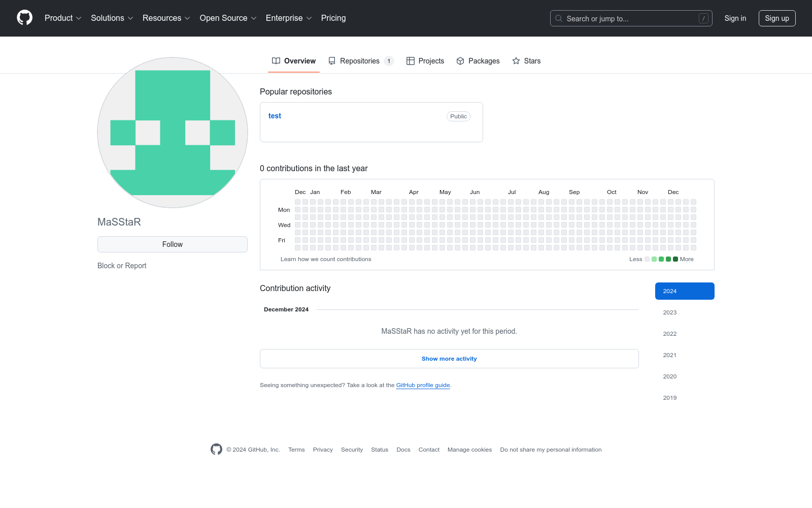This screenshot has height=508, width=812.
Task: Open the Status footer link
Action: click(x=380, y=450)
